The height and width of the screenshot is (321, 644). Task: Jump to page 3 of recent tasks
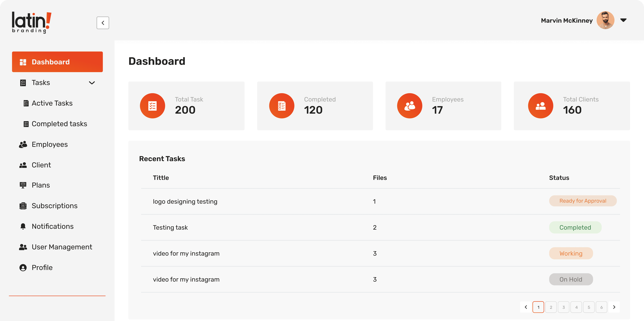pyautogui.click(x=563, y=307)
